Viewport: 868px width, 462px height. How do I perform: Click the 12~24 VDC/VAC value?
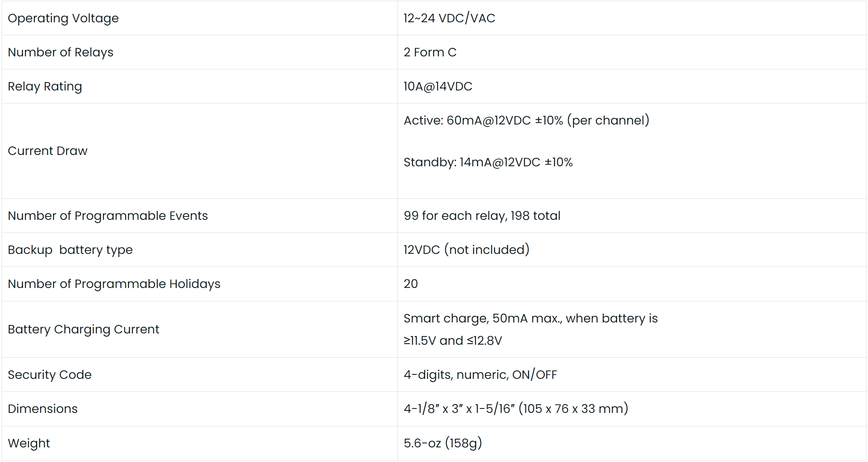point(449,18)
